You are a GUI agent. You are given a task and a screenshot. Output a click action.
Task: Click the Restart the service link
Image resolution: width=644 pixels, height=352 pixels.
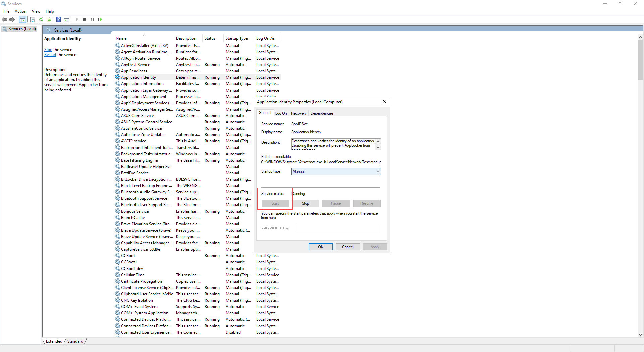pos(50,55)
